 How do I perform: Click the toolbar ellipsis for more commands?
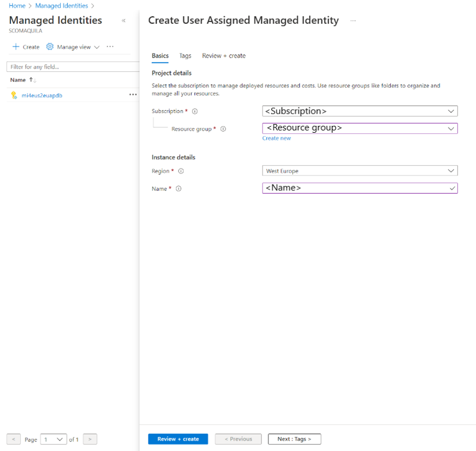(x=110, y=47)
